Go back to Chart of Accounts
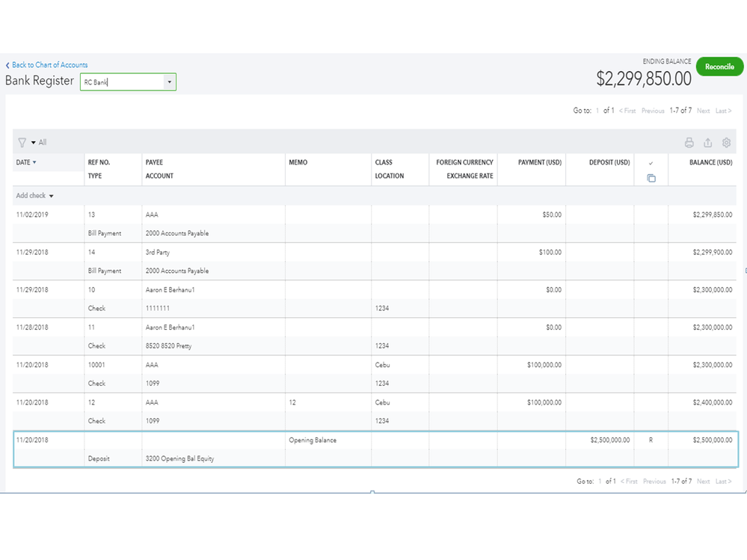This screenshot has height=560, width=747. pos(46,65)
